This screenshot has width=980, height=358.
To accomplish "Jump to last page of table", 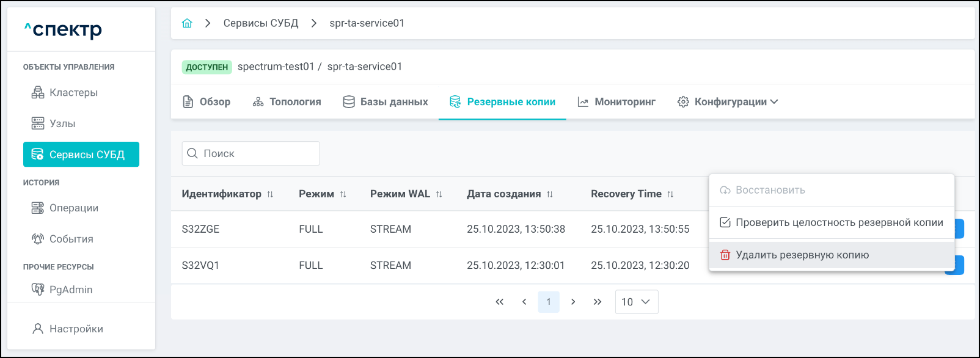I will pyautogui.click(x=598, y=302).
